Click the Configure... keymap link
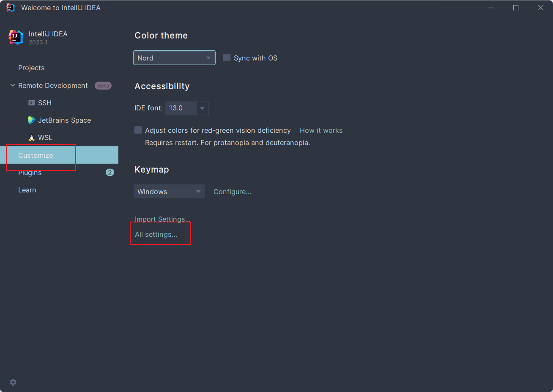Screen dimensions: 553x392 click(232, 192)
